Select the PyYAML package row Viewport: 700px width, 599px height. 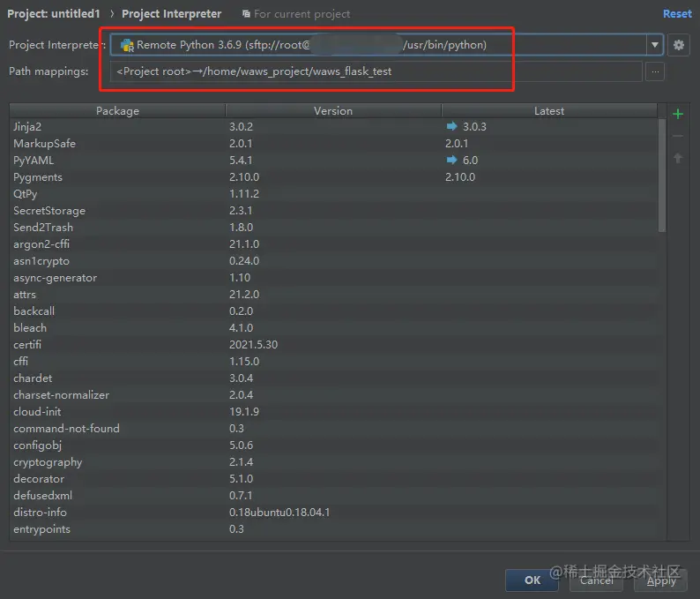point(333,160)
